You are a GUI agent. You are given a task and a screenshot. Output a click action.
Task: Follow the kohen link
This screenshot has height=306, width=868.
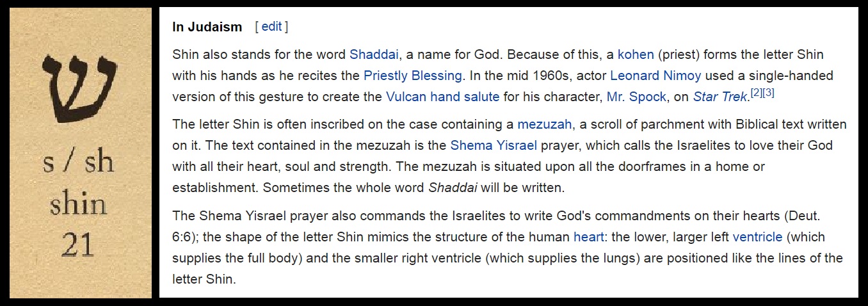(x=635, y=54)
